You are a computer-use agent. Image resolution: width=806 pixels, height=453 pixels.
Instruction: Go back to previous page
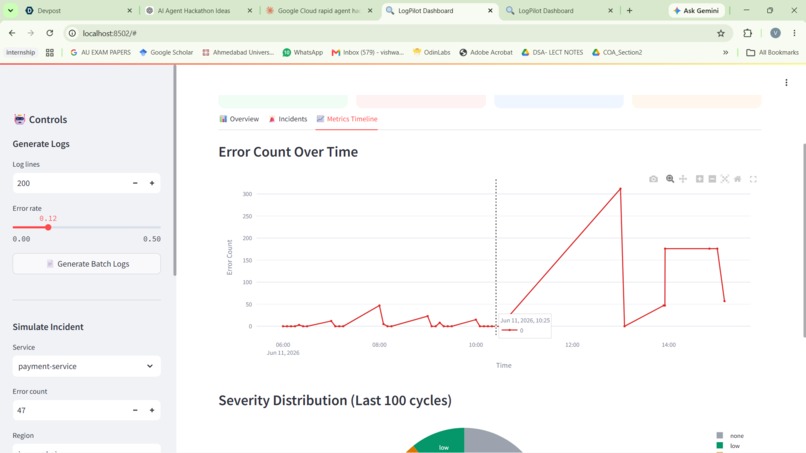(12, 33)
